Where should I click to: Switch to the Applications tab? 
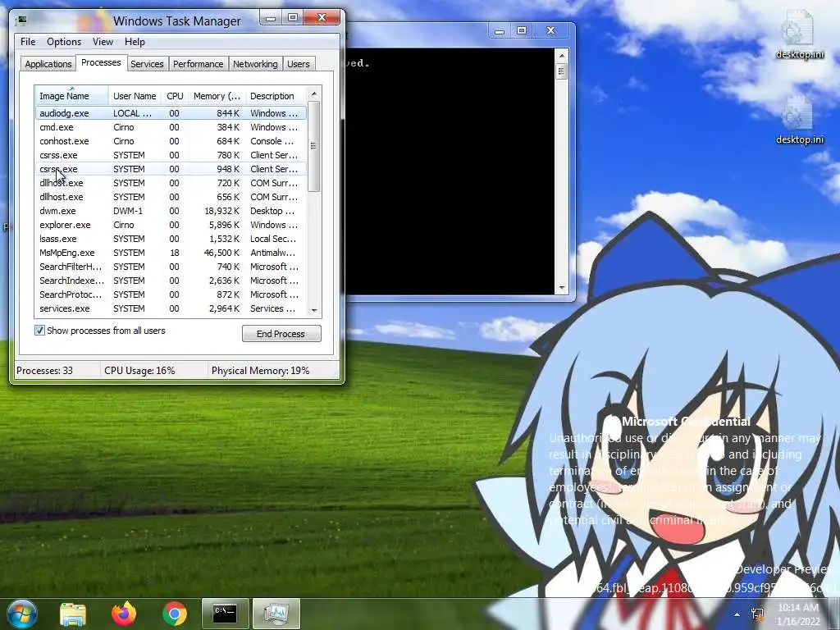[48, 64]
